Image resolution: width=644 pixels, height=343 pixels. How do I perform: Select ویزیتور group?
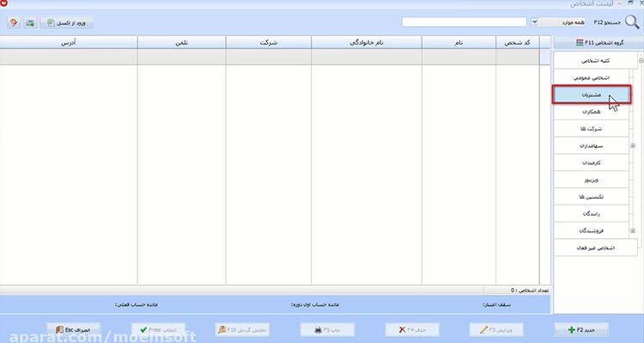[x=592, y=180]
